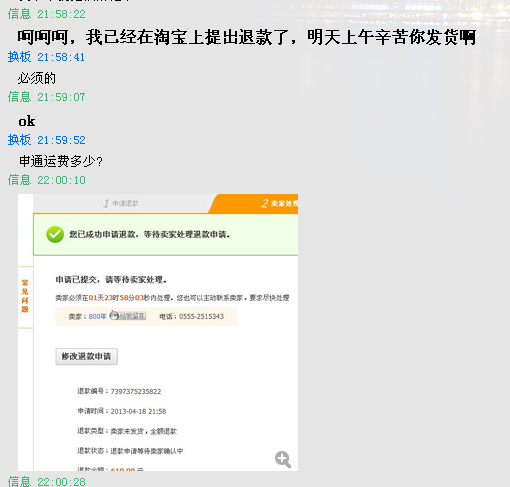Click the sender name 信息 at 21:59:07

click(x=19, y=97)
